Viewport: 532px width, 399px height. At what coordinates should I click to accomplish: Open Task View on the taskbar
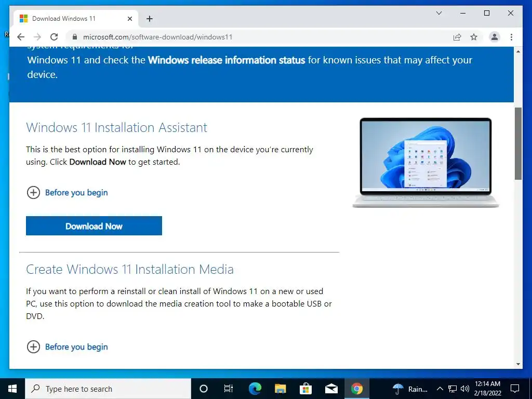click(x=229, y=389)
